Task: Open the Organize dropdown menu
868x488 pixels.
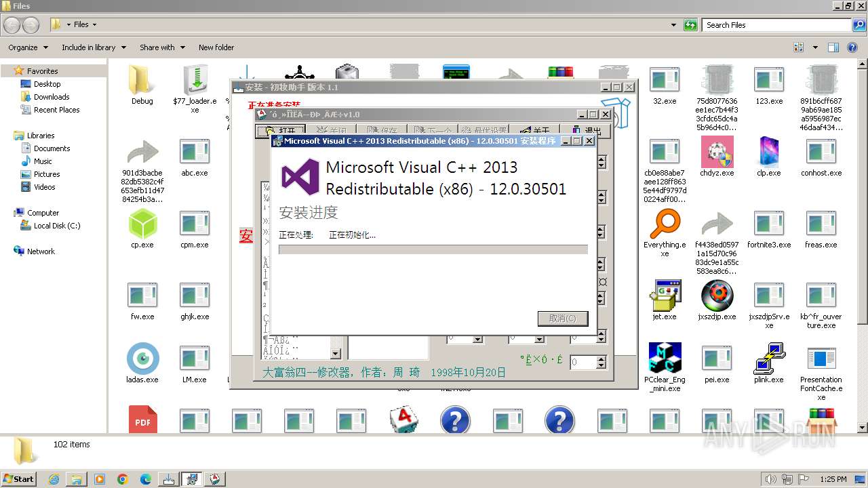Action: click(28, 47)
